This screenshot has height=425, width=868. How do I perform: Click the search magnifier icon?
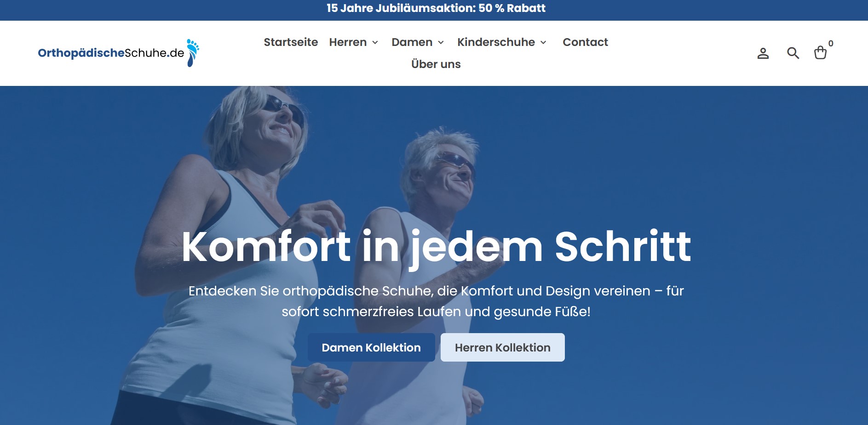tap(793, 53)
